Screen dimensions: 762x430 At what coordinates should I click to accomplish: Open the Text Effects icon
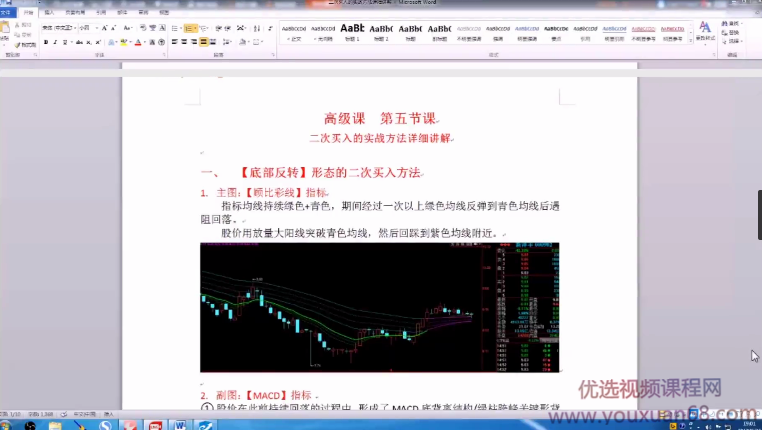click(x=111, y=42)
